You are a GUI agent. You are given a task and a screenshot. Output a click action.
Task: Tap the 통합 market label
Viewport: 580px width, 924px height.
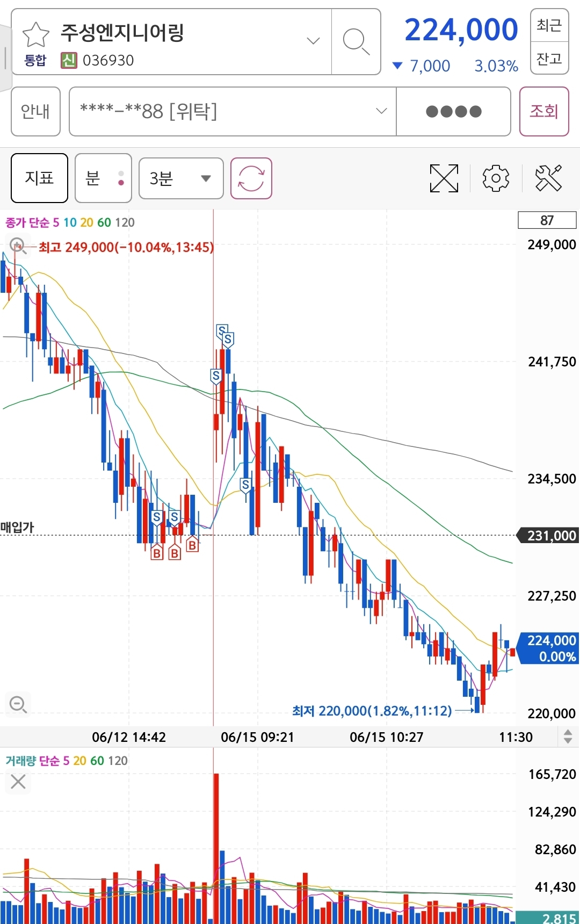[35, 60]
